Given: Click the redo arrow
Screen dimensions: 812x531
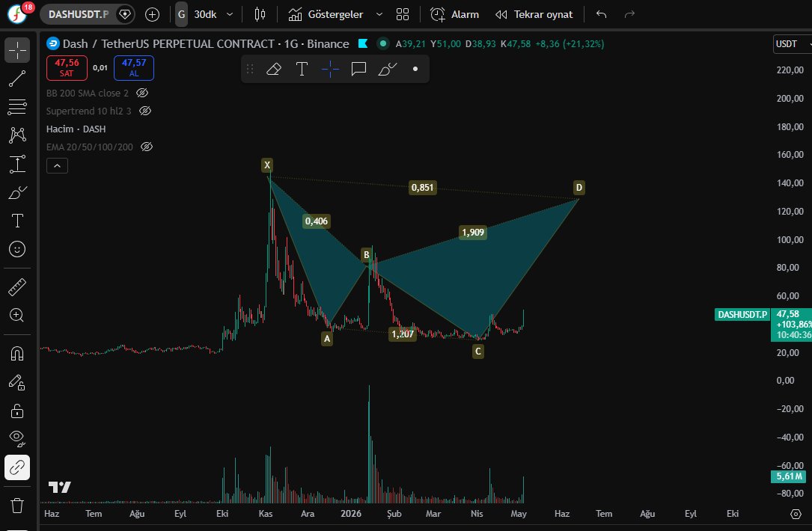Looking at the screenshot, I should pyautogui.click(x=629, y=14).
